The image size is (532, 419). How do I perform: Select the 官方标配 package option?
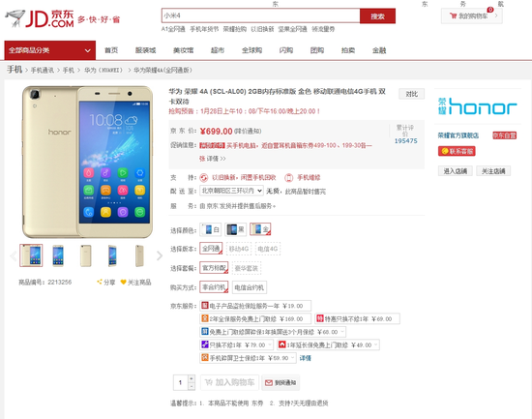pyautogui.click(x=214, y=268)
